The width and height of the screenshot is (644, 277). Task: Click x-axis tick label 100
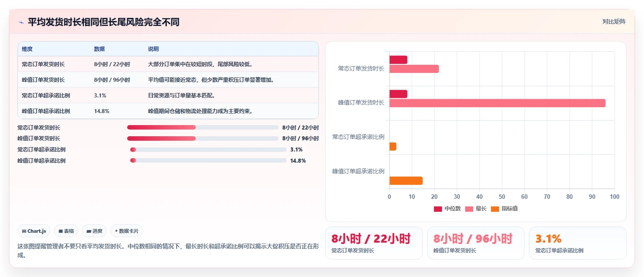pyautogui.click(x=615, y=197)
